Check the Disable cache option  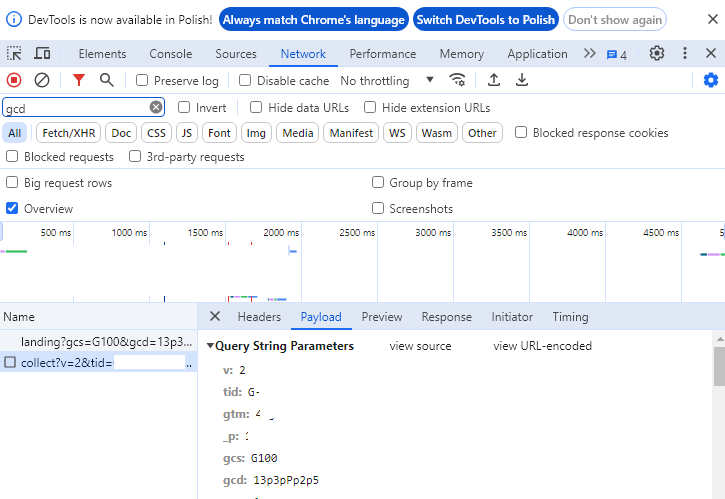click(245, 81)
